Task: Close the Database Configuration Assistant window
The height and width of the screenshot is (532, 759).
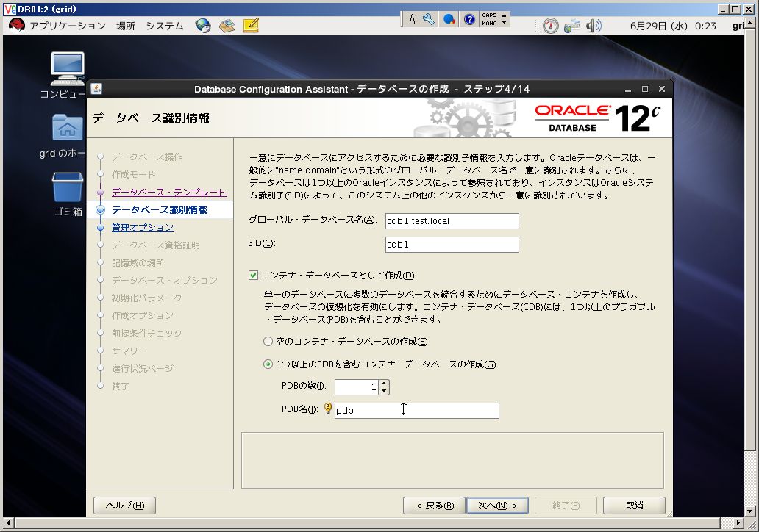Action: point(662,89)
